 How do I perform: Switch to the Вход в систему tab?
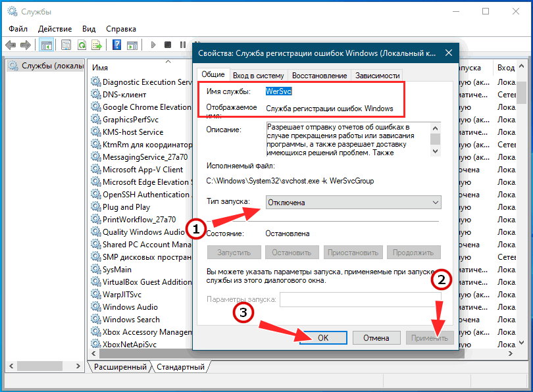point(259,76)
